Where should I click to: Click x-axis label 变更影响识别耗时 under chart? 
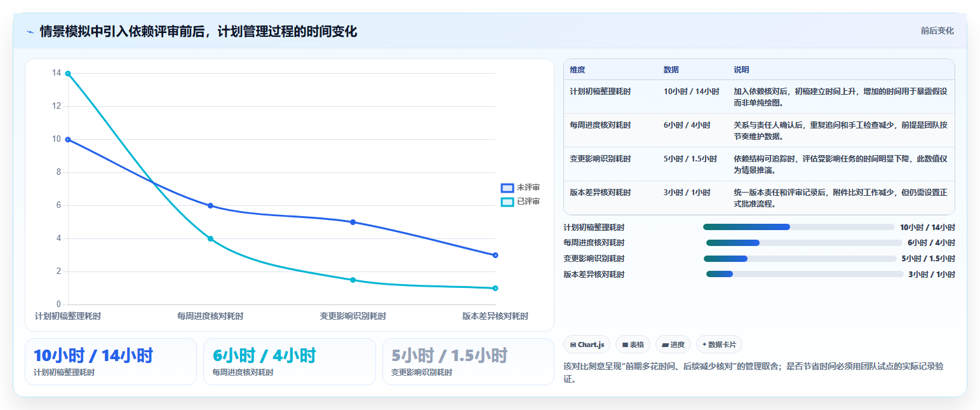[x=353, y=316]
